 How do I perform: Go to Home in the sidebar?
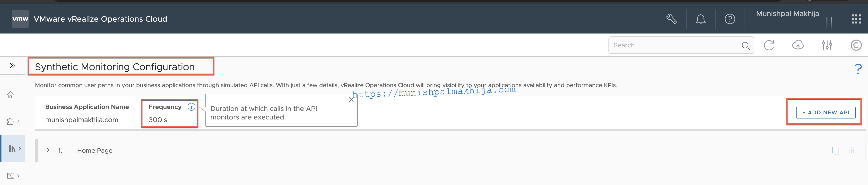[x=11, y=95]
